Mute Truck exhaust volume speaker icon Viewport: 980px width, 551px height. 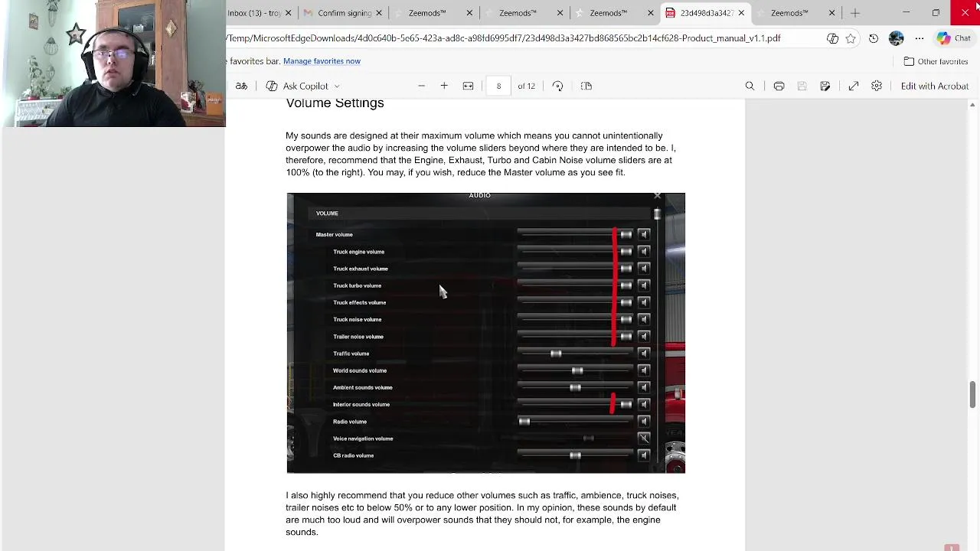(x=644, y=269)
